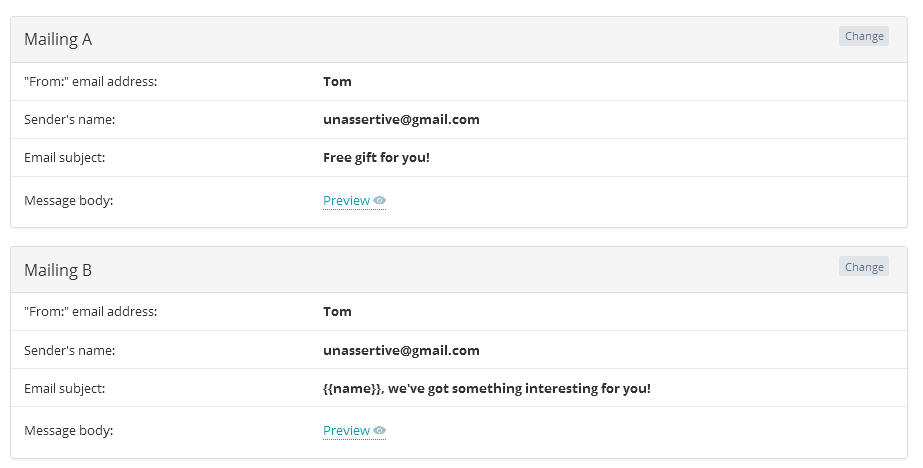The height and width of the screenshot is (468, 923).
Task: Click the 'Message body' label in Mailing B
Action: pos(68,431)
